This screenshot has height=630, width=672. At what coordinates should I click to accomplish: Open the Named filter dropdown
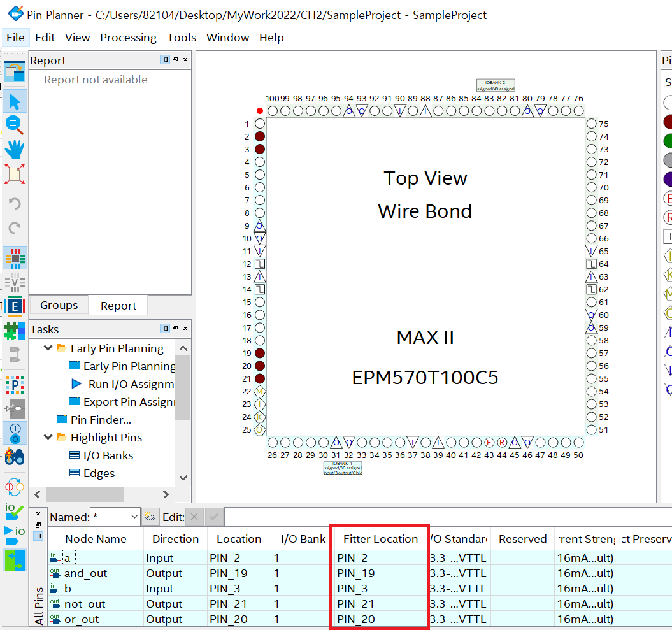pos(134,517)
